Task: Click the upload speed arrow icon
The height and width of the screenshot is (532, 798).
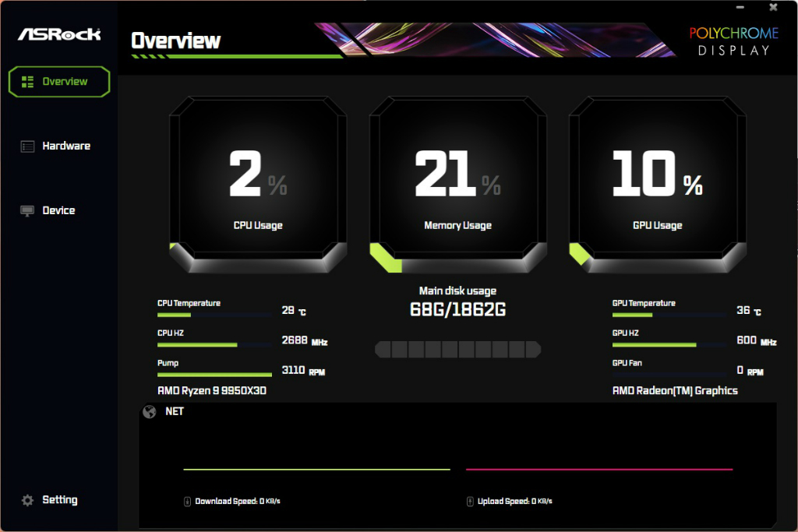Action: [470, 502]
